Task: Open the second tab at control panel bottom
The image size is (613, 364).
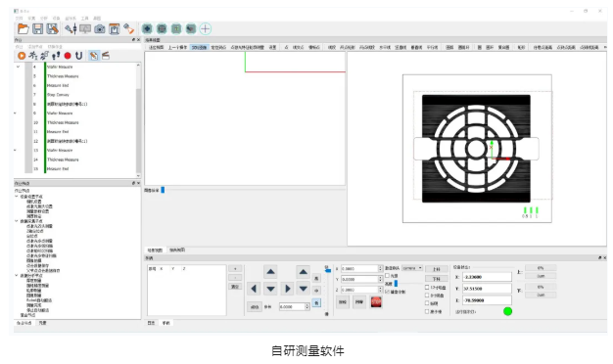Action: (166, 323)
